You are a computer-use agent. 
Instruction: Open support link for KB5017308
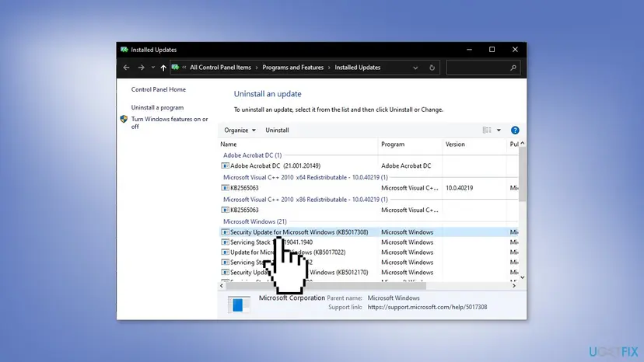click(427, 307)
